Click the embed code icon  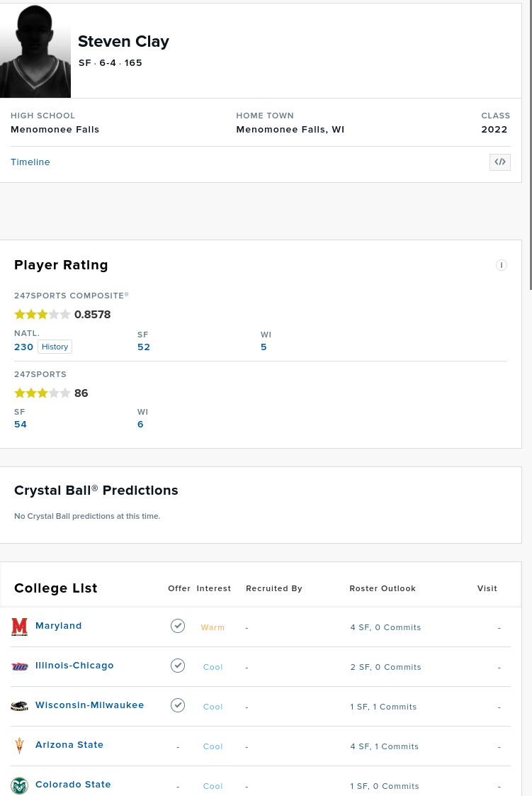500,162
